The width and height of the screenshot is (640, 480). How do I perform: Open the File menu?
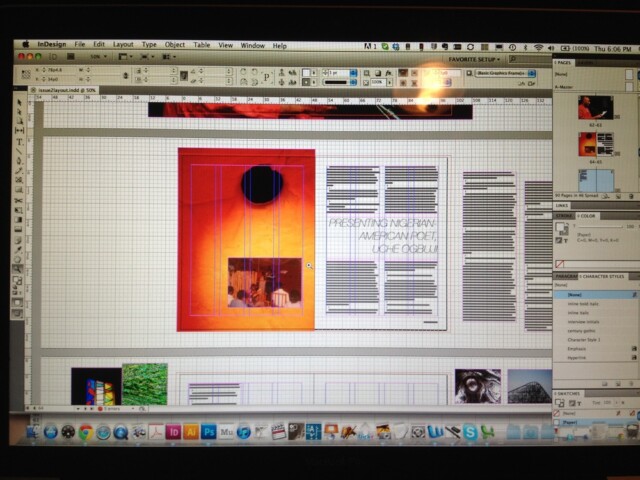point(80,44)
